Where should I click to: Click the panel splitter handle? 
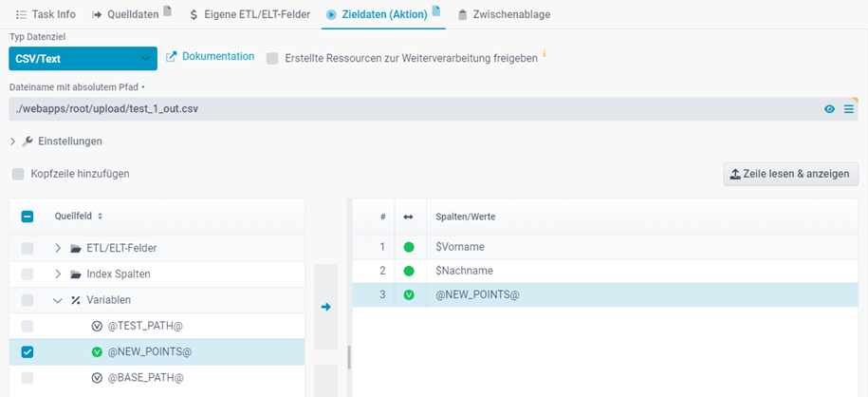tap(349, 358)
